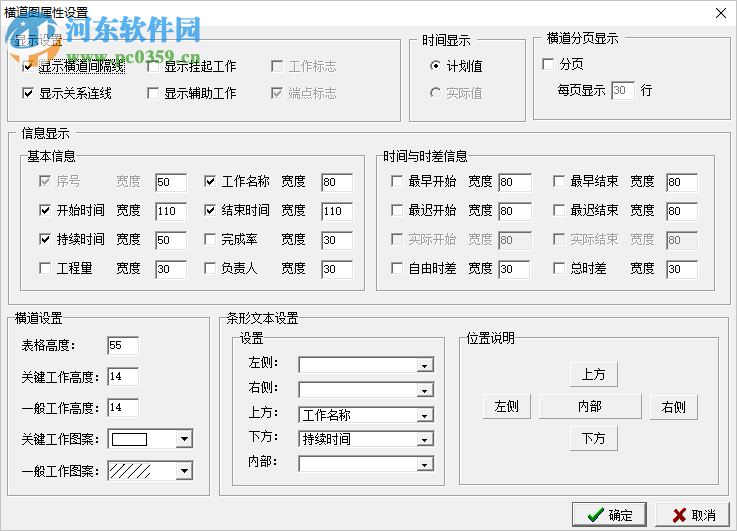Enable the 负责人 checkbox
Image resolution: width=737 pixels, height=531 pixels.
click(210, 268)
